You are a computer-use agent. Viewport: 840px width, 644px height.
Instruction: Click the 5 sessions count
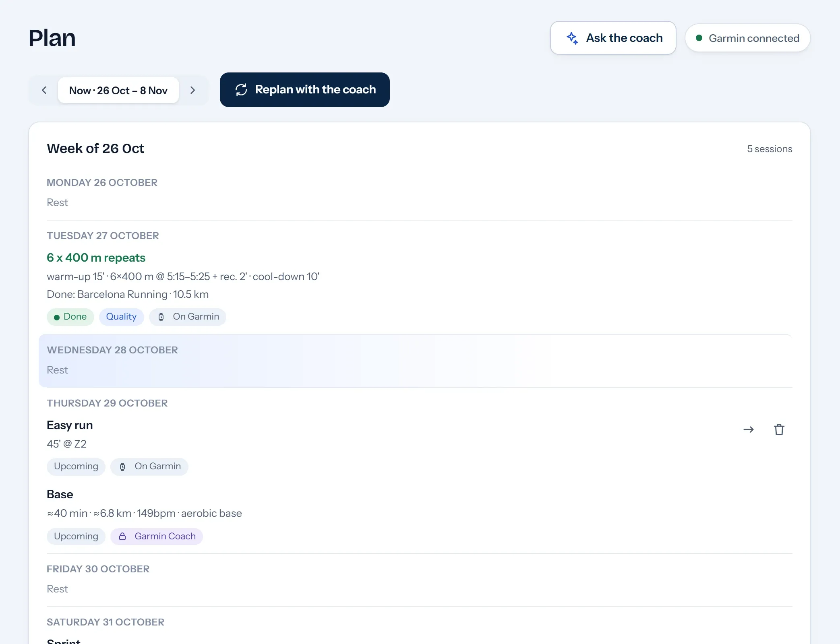[770, 149]
